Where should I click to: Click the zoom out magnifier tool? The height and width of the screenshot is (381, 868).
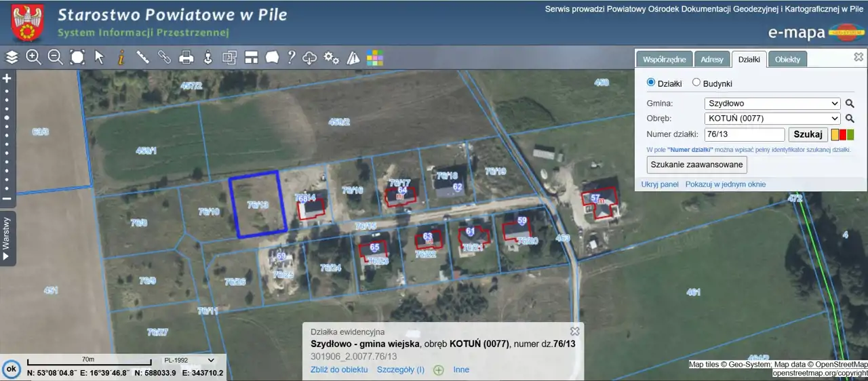(x=55, y=58)
